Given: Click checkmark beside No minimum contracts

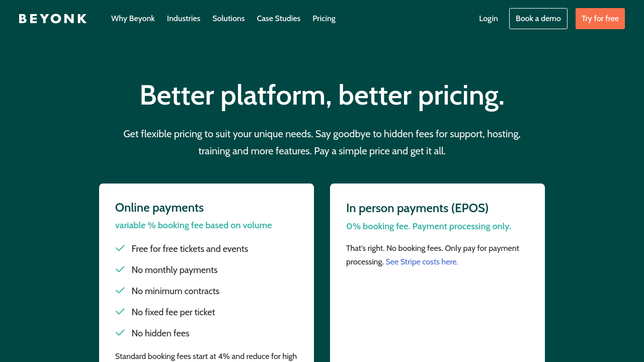Looking at the screenshot, I should point(120,291).
